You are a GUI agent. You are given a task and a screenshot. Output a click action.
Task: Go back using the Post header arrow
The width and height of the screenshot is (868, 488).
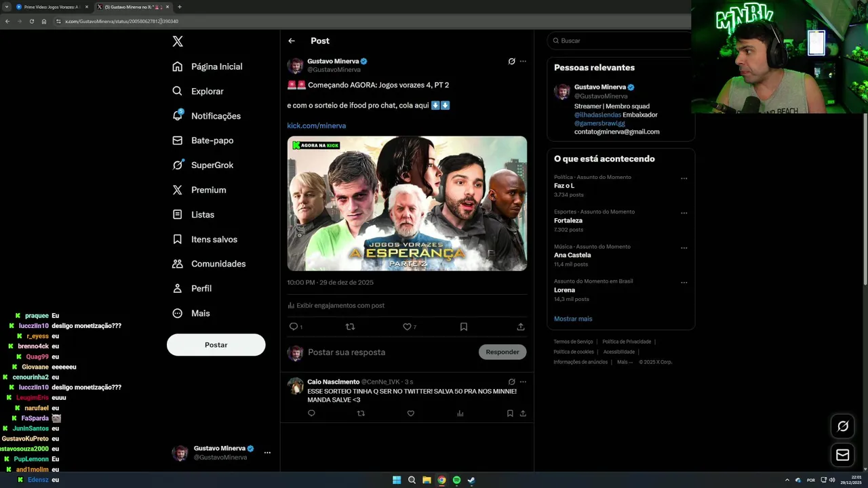click(292, 41)
